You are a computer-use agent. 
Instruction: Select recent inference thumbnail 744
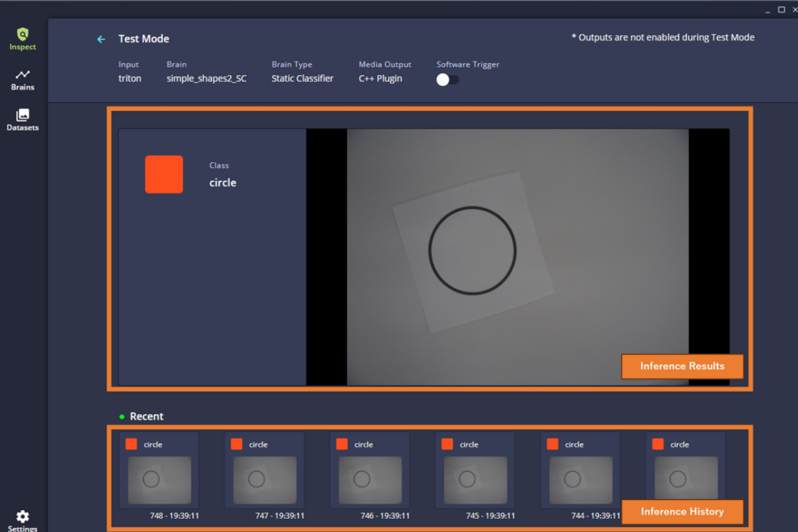tap(580, 479)
